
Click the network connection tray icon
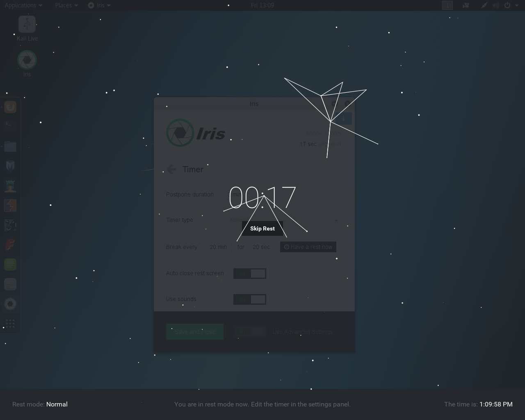[484, 5]
